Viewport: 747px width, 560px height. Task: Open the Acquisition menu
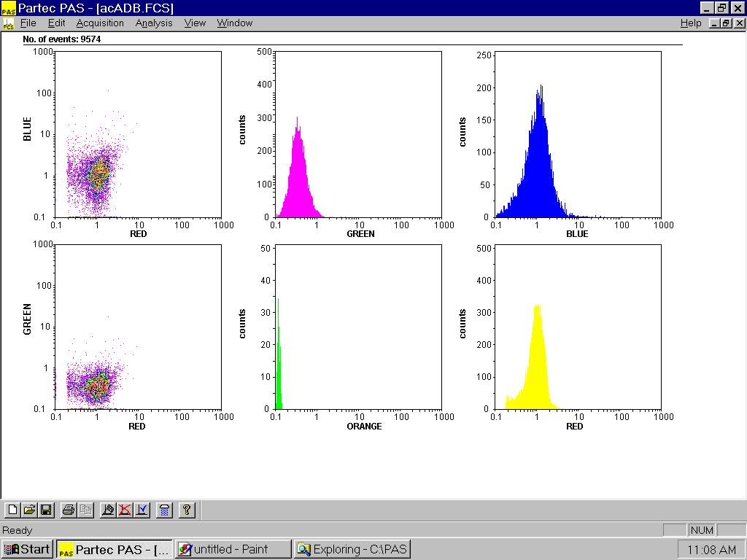(x=100, y=23)
